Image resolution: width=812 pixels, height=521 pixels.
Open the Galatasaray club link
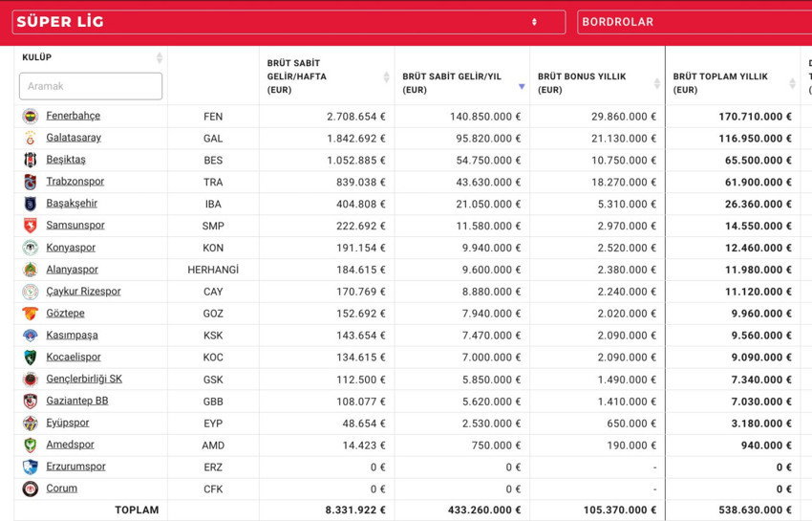[74, 138]
